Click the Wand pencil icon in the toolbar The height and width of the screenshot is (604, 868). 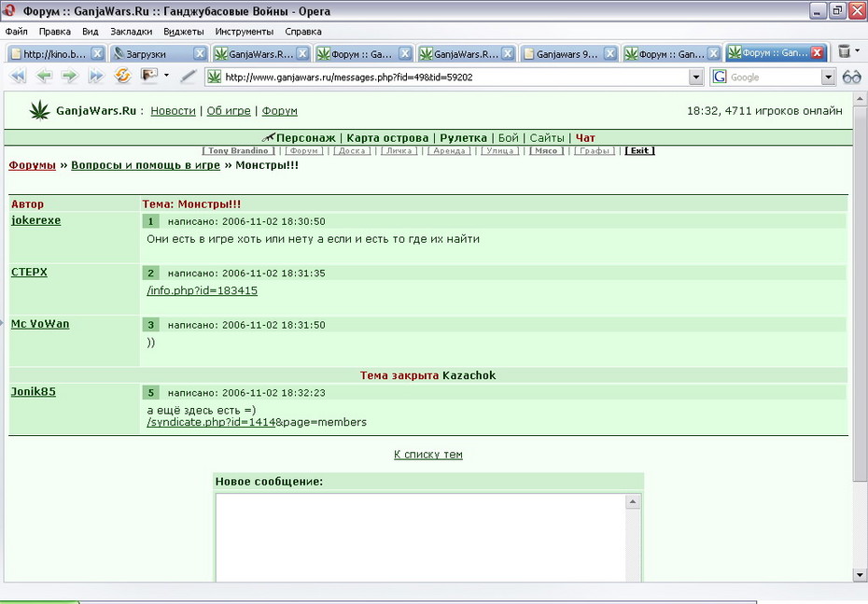point(189,76)
